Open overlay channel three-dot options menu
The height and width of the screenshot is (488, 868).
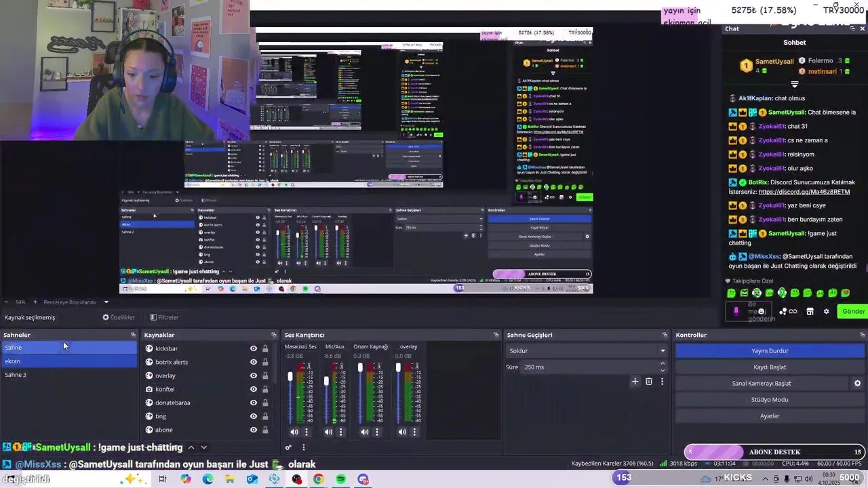pos(414,432)
